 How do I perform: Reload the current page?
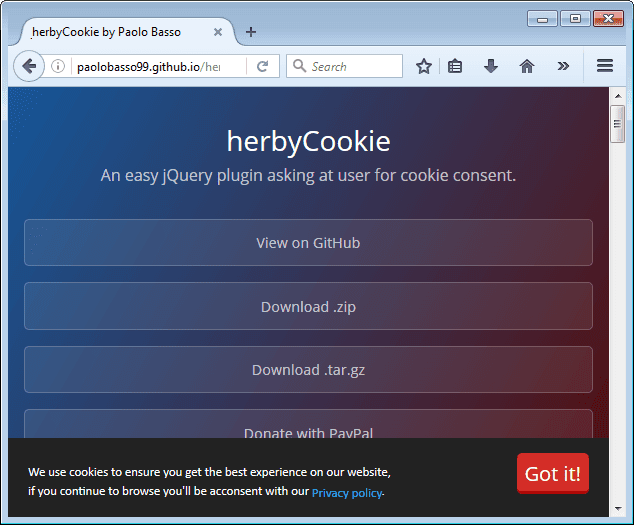point(262,66)
